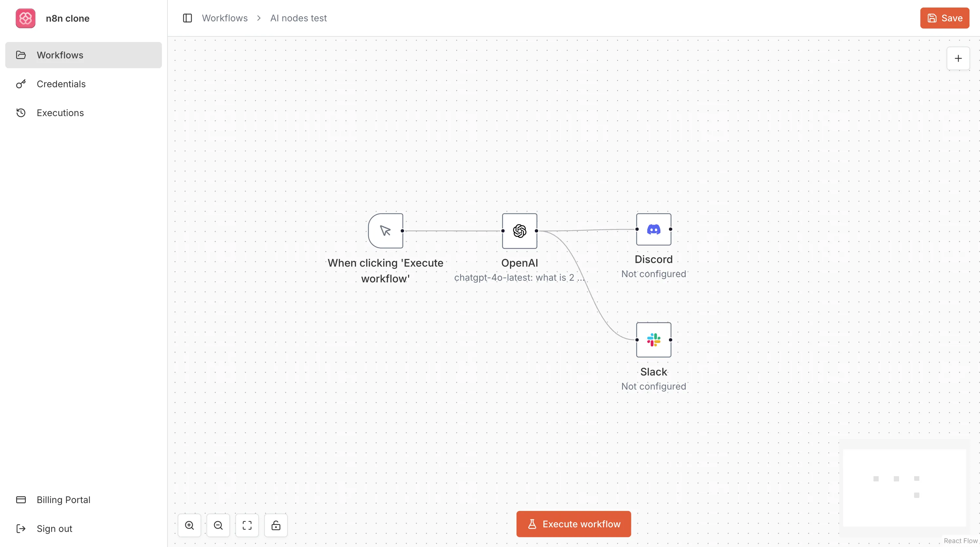This screenshot has height=547, width=980.
Task: Select the Discord node icon
Action: click(653, 229)
